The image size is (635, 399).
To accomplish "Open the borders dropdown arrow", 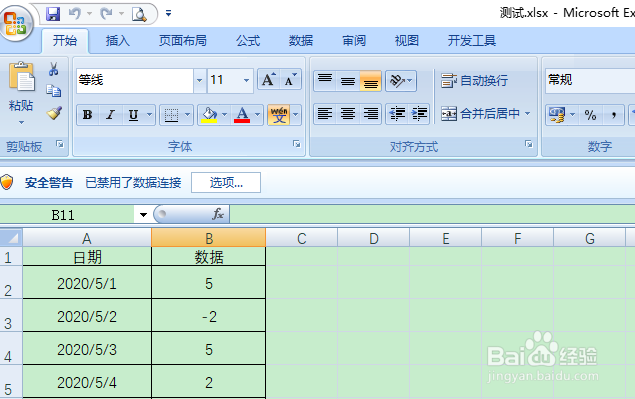I will [x=188, y=115].
